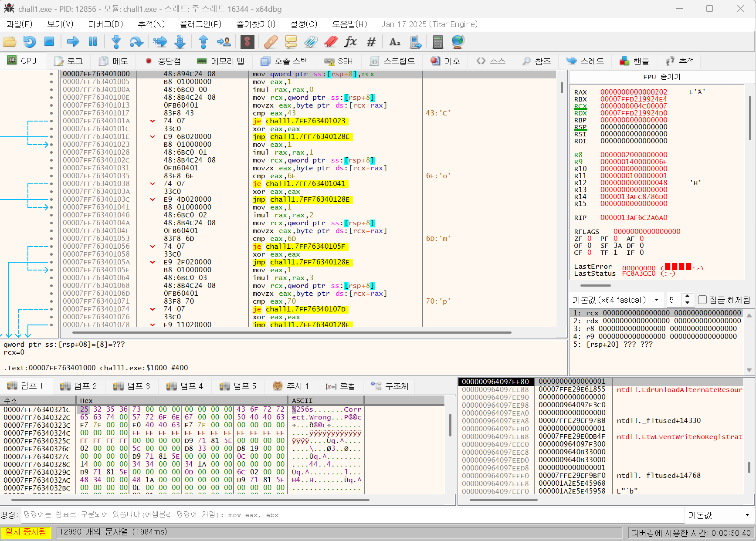Switch to the 메모리 맵 tab
This screenshot has width=756, height=541.
coord(220,61)
